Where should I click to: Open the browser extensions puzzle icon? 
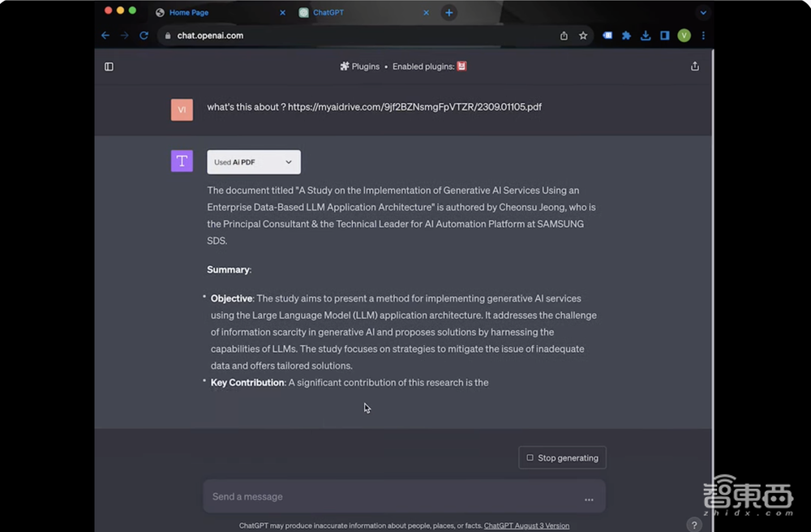pyautogui.click(x=626, y=36)
